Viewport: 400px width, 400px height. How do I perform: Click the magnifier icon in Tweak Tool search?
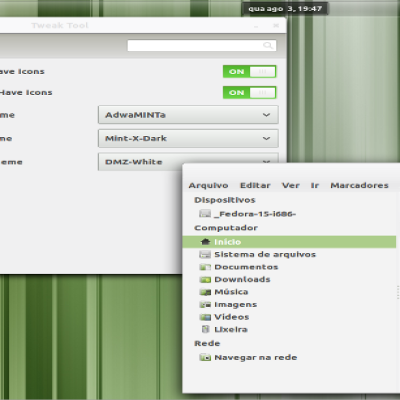(268, 45)
